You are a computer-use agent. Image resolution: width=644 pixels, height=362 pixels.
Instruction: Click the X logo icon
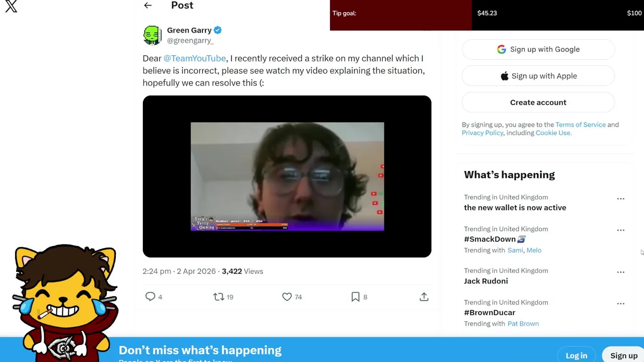(x=11, y=6)
